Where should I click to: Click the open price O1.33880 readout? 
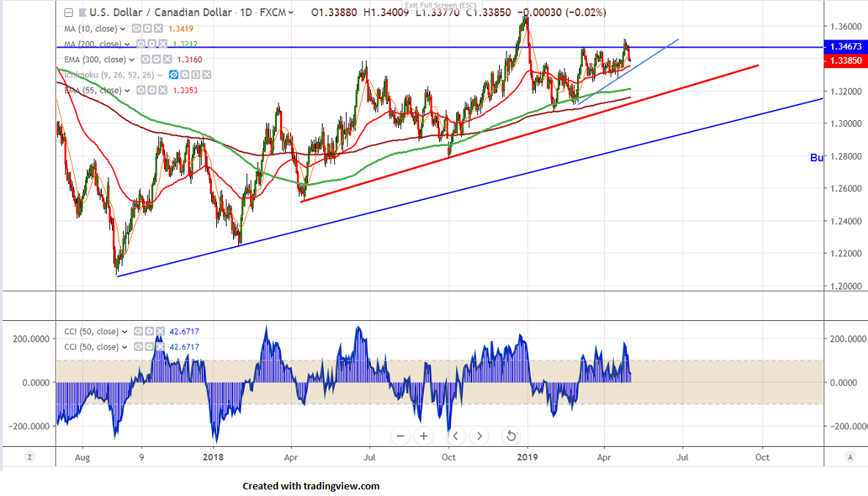[334, 12]
